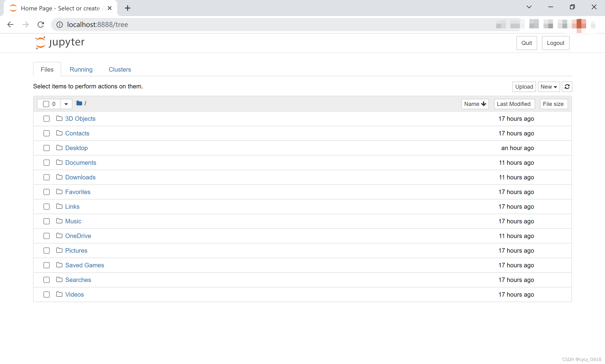Viewport: 605px width, 364px height.
Task: Check the Music folder checkbox
Action: click(46, 221)
